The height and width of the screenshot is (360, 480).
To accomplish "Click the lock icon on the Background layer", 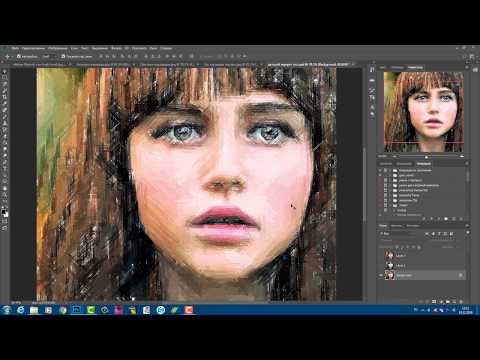I will click(x=460, y=275).
